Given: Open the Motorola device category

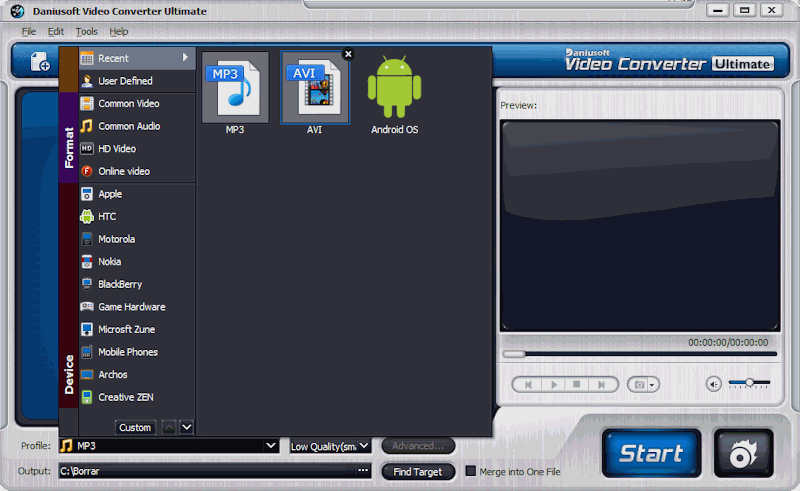Looking at the screenshot, I should pos(137,239).
